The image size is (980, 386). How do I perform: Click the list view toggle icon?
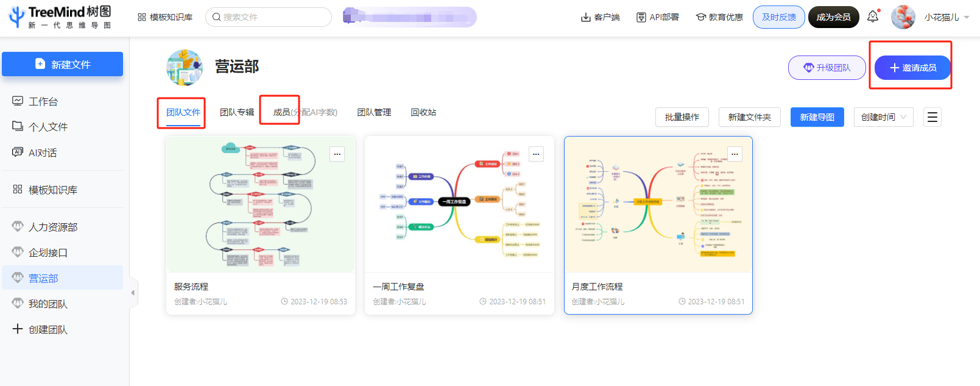click(x=932, y=117)
